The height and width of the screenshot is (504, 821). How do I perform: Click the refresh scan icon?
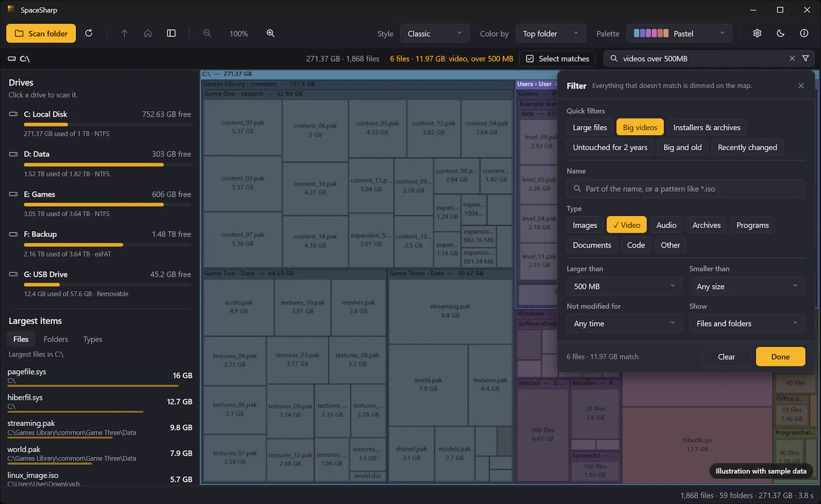click(x=89, y=33)
